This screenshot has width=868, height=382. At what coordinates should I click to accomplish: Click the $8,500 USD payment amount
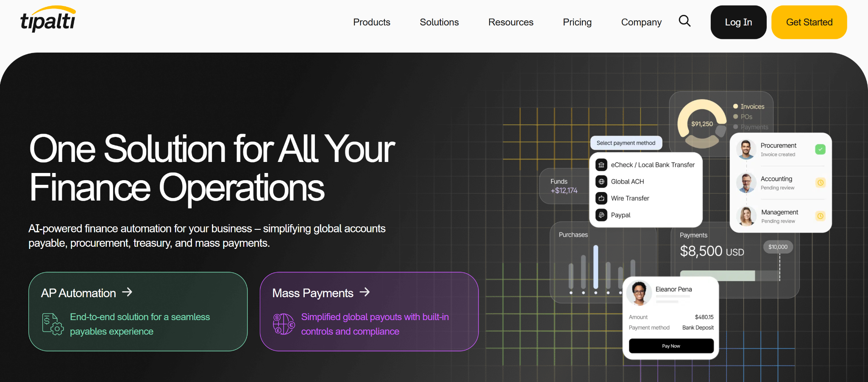point(712,251)
